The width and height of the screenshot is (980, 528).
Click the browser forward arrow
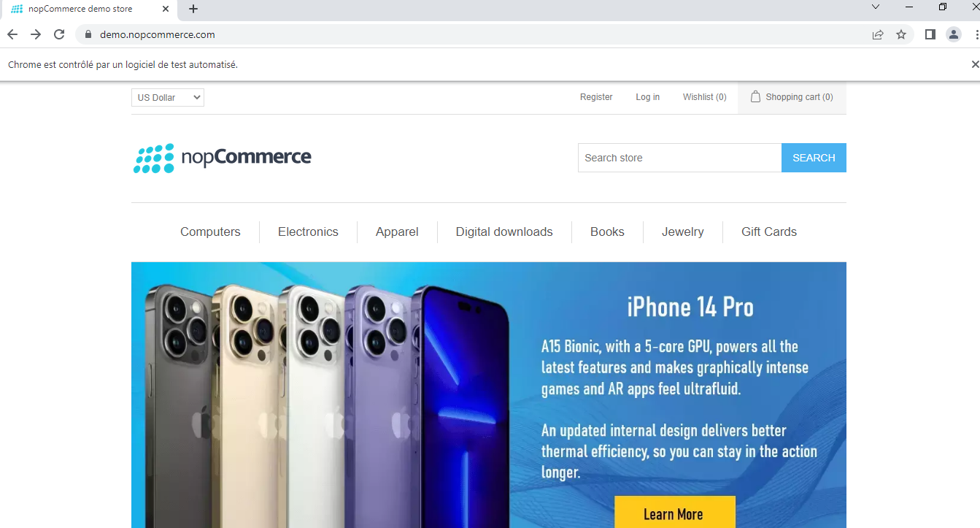36,34
